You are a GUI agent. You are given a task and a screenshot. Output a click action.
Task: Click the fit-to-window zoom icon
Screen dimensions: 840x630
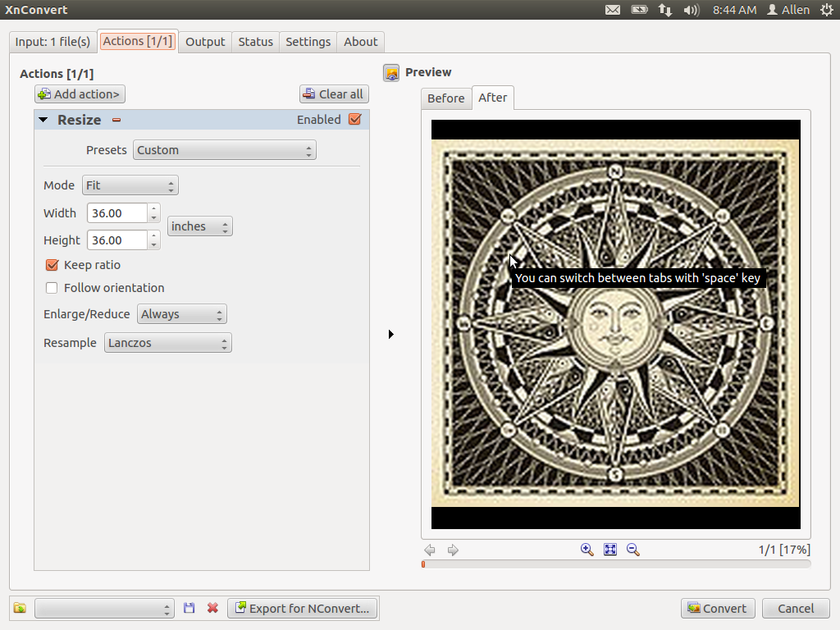tap(609, 550)
